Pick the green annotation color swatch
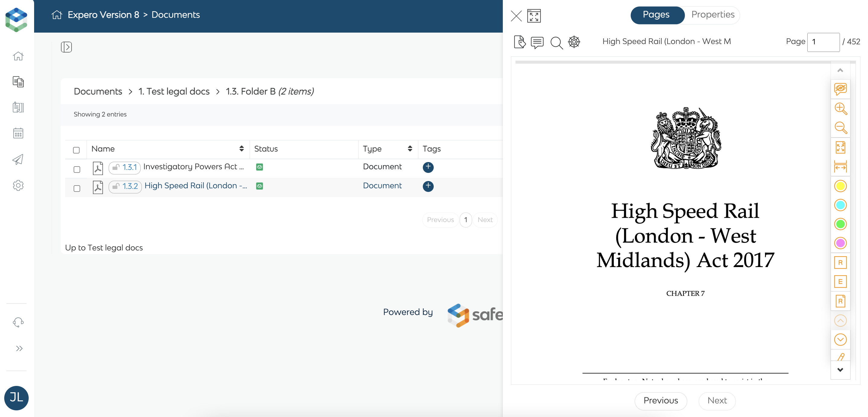This screenshot has height=417, width=868. 840,224
